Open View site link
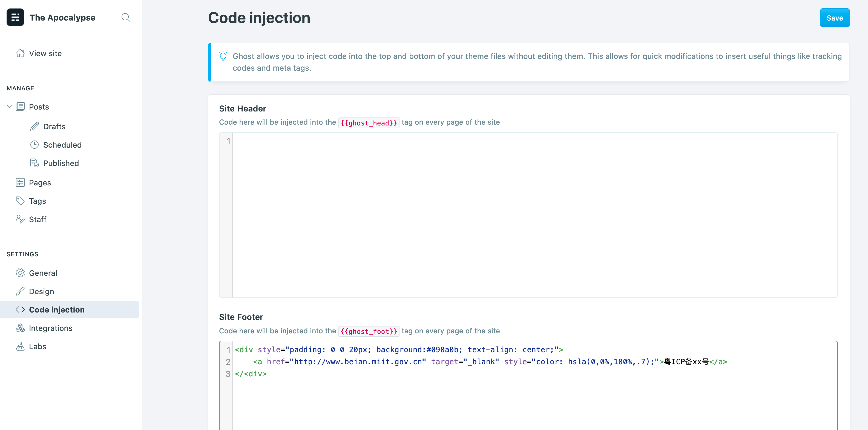 [x=45, y=53]
